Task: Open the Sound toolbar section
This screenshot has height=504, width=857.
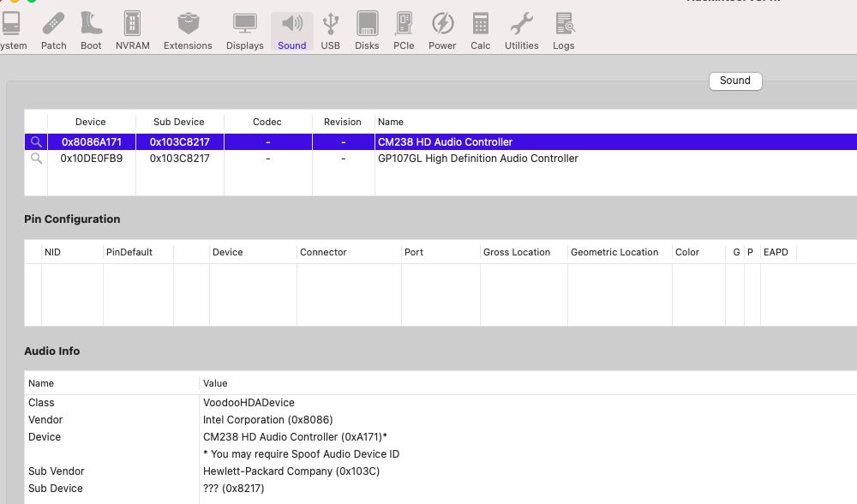Action: pos(291,26)
